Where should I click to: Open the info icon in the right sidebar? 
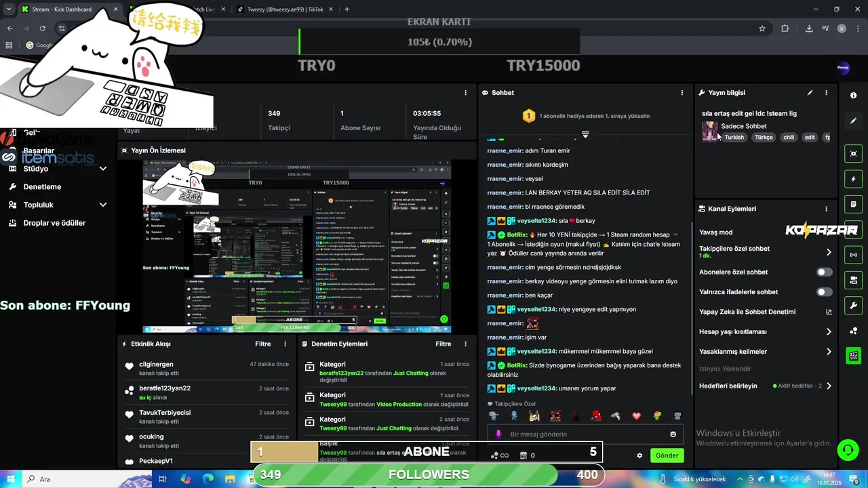[x=853, y=96]
